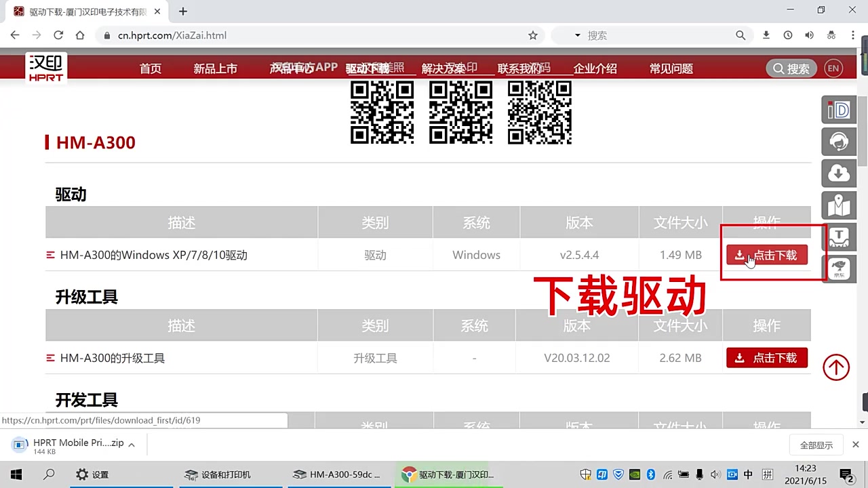Click the 2.62 MB file size cell

click(680, 358)
